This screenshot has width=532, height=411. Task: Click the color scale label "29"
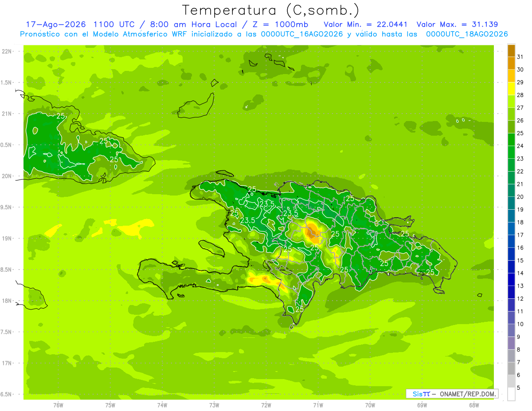coord(520,82)
